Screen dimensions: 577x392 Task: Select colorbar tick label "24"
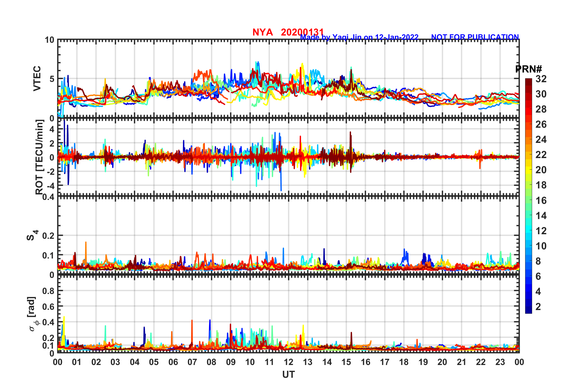tap(541, 140)
